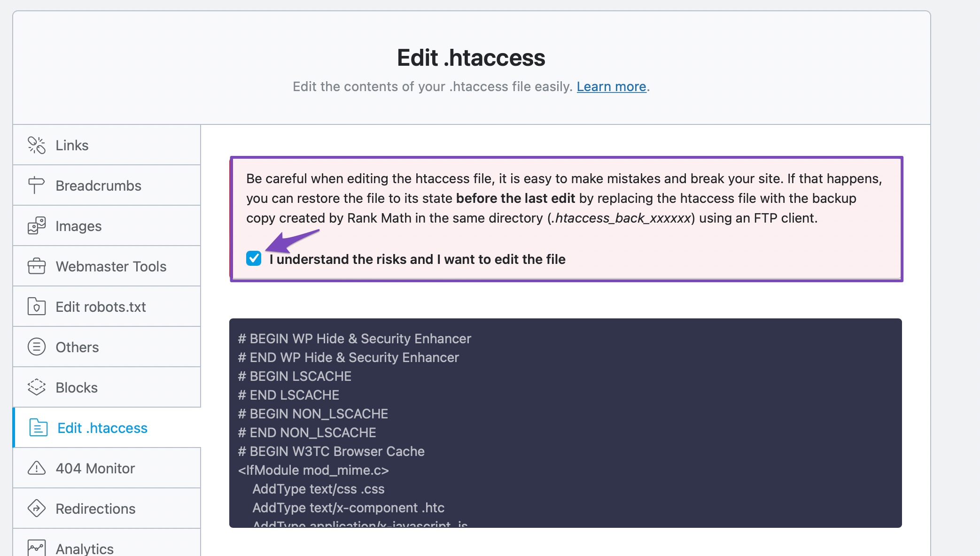The width and height of the screenshot is (980, 556).
Task: Click the Edit robots.txt file icon
Action: (x=37, y=307)
